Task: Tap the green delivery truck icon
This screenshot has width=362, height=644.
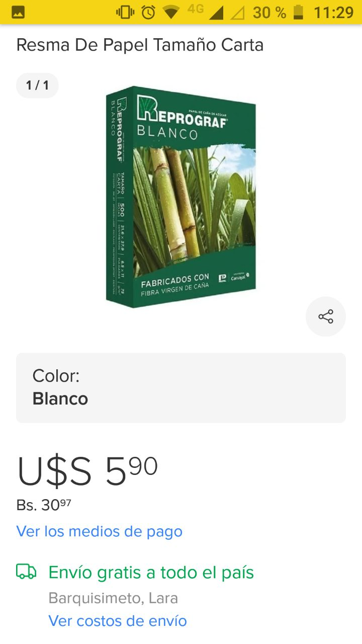Action: point(26,572)
